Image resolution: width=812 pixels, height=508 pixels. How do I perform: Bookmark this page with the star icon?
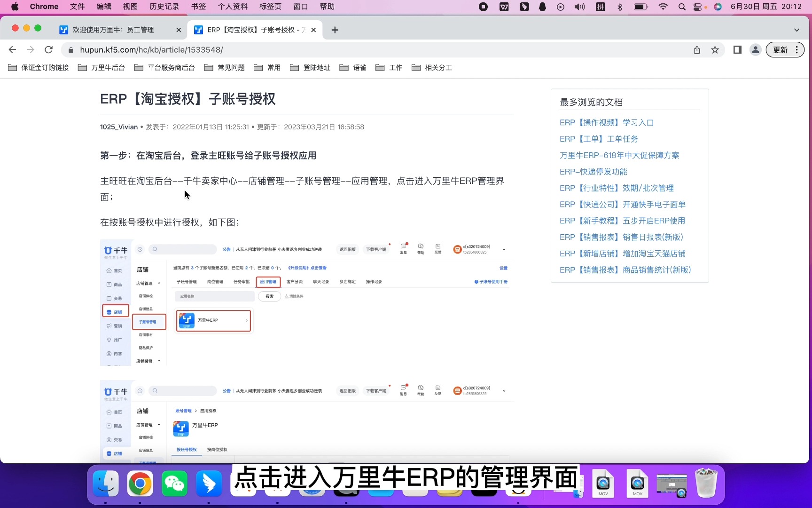coord(715,50)
